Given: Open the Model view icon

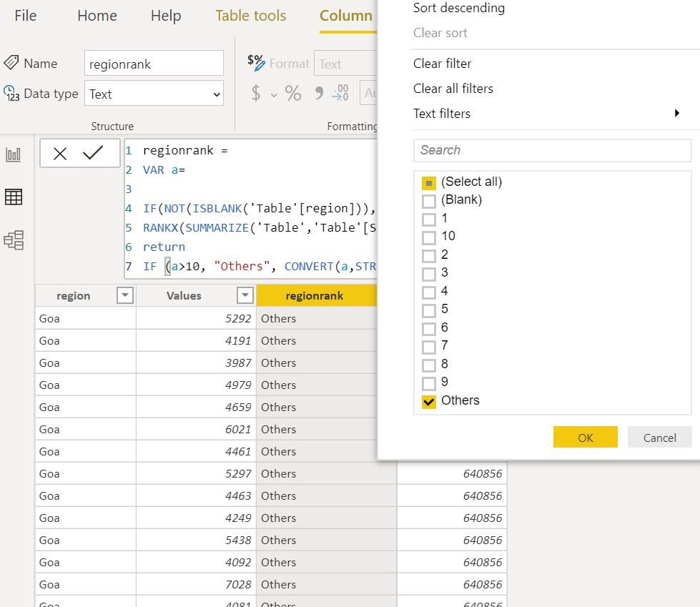Looking at the screenshot, I should tap(14, 240).
